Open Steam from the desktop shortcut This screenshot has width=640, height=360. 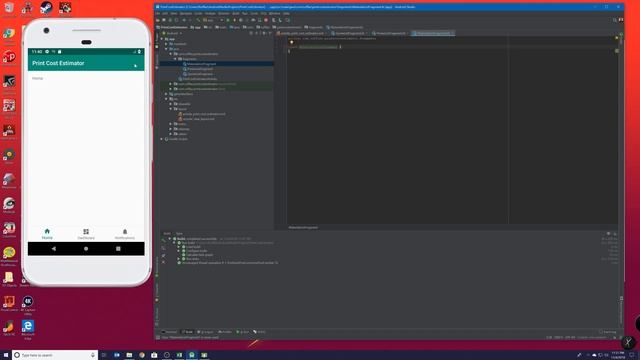46,7
